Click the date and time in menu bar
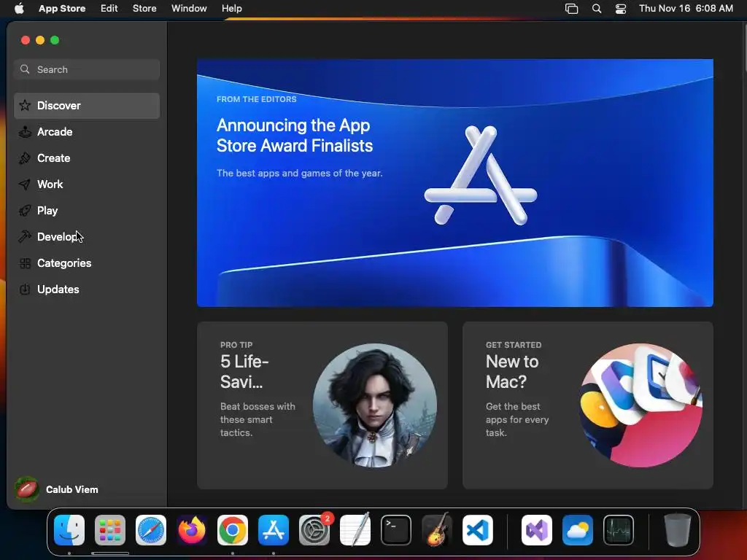747x560 pixels. click(686, 8)
